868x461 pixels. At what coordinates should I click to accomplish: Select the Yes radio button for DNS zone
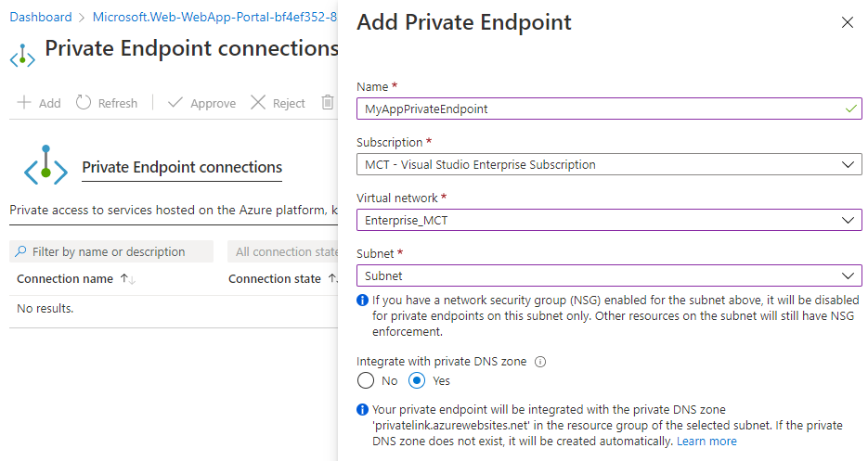click(418, 380)
